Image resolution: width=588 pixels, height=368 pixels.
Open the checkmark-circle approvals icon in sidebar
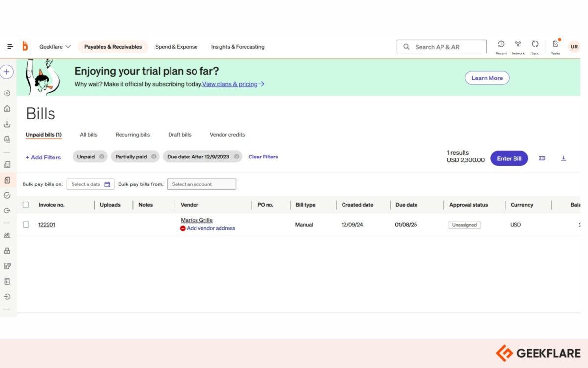point(7,195)
